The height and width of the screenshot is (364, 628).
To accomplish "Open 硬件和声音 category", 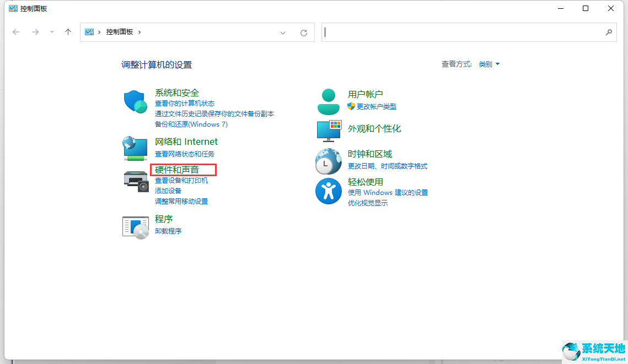I will 183,170.
